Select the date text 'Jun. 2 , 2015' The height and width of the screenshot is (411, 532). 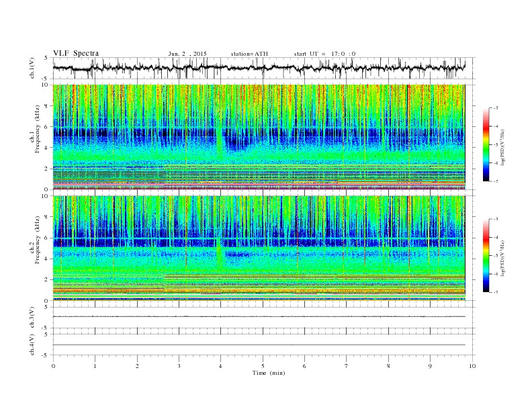coord(187,54)
